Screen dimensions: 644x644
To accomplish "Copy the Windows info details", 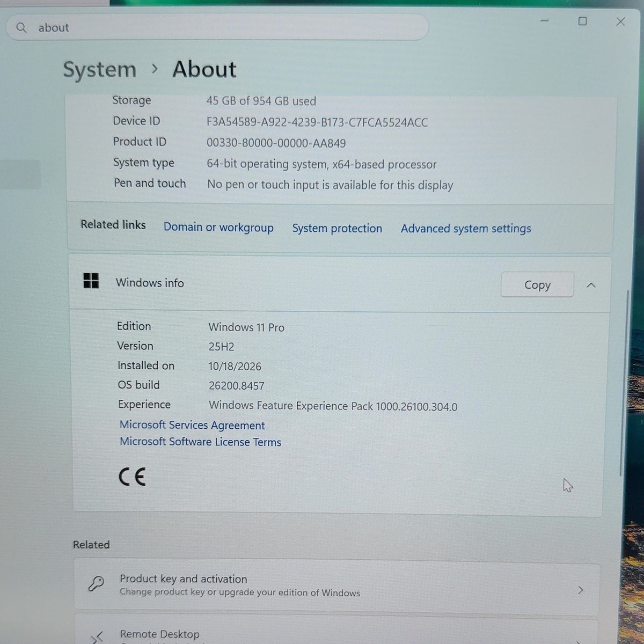I will [537, 284].
